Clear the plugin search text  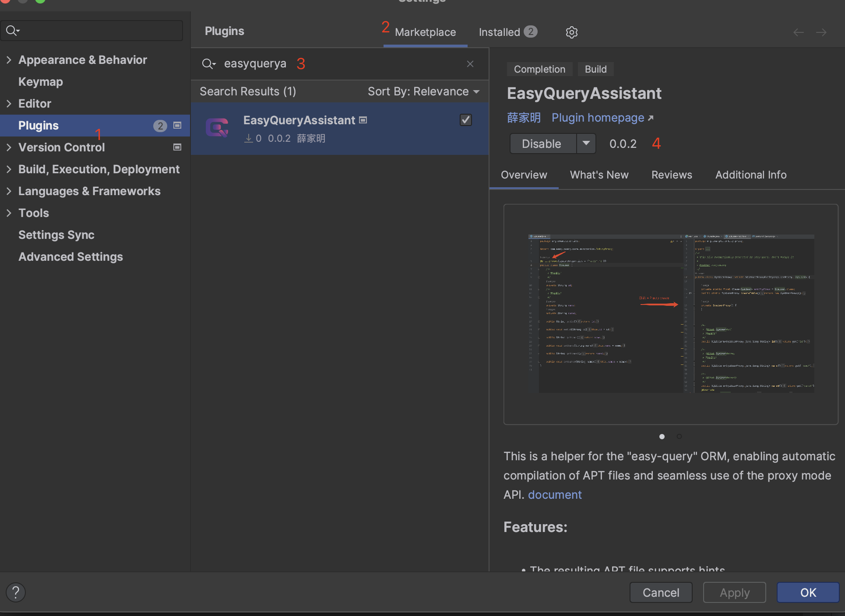[470, 64]
